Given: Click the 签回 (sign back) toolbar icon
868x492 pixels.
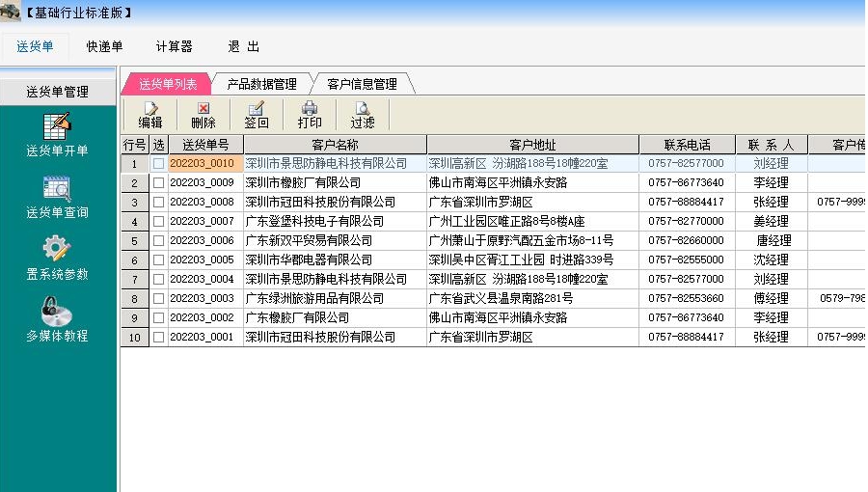Looking at the screenshot, I should coord(257,115).
